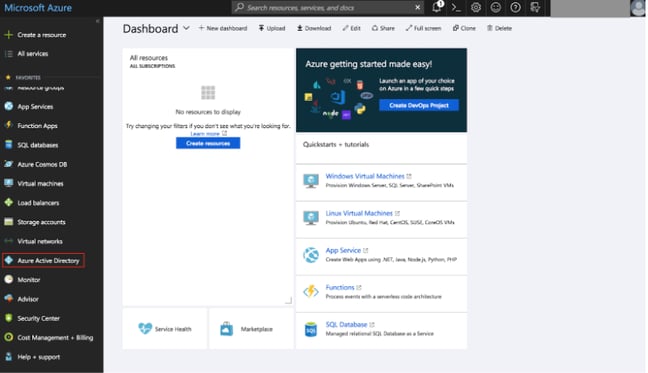Switch the dashboard to Full screen
This screenshot has height=373, width=648.
tap(423, 28)
